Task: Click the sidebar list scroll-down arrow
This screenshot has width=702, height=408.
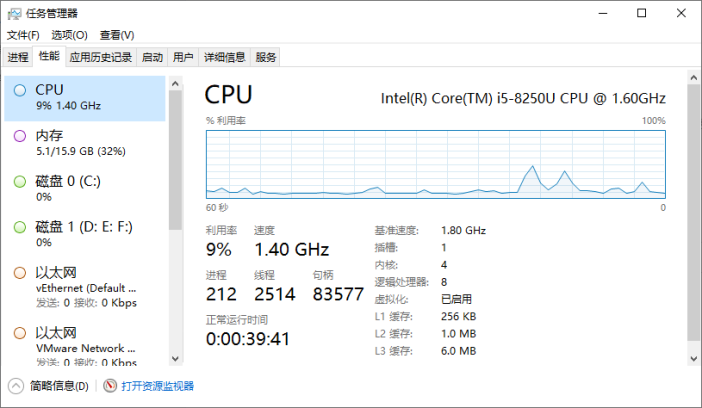Action: [x=175, y=359]
